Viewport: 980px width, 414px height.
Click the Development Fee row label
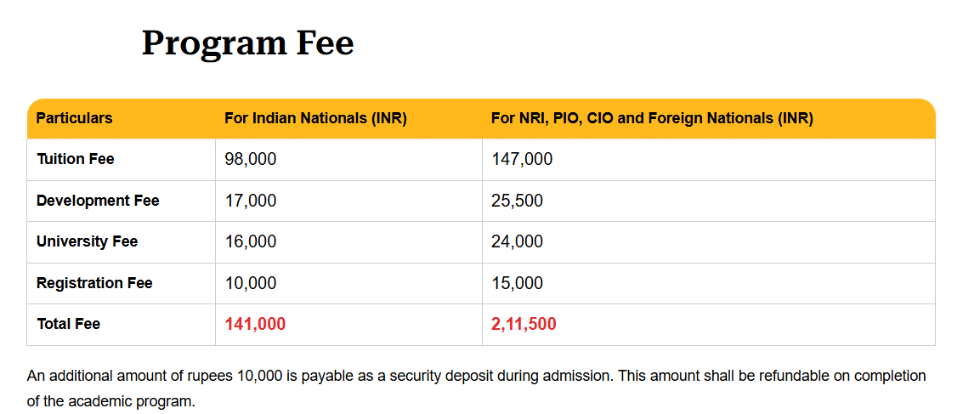pos(98,201)
